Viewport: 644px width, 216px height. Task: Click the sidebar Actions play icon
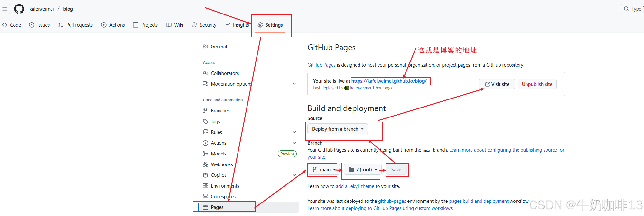pyautogui.click(x=205, y=143)
